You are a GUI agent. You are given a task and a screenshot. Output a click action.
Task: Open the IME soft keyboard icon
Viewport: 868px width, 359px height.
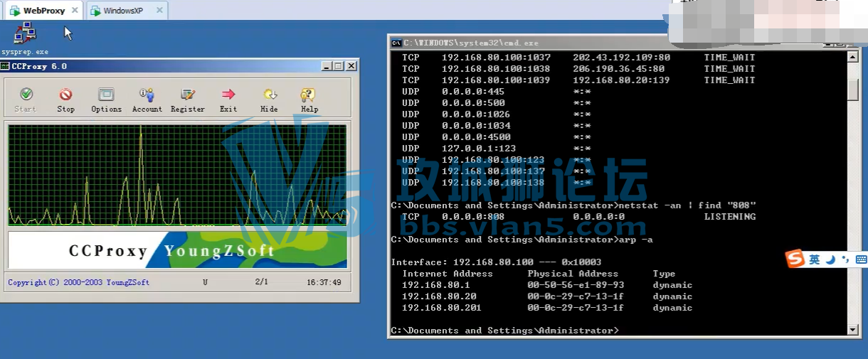(861, 260)
